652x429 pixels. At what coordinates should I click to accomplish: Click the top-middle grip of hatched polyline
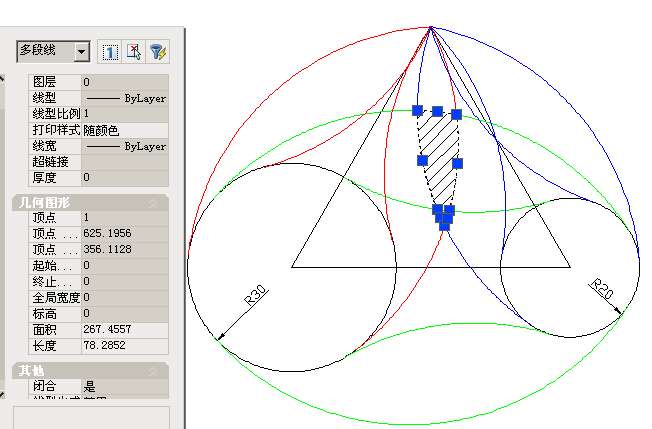click(437, 111)
